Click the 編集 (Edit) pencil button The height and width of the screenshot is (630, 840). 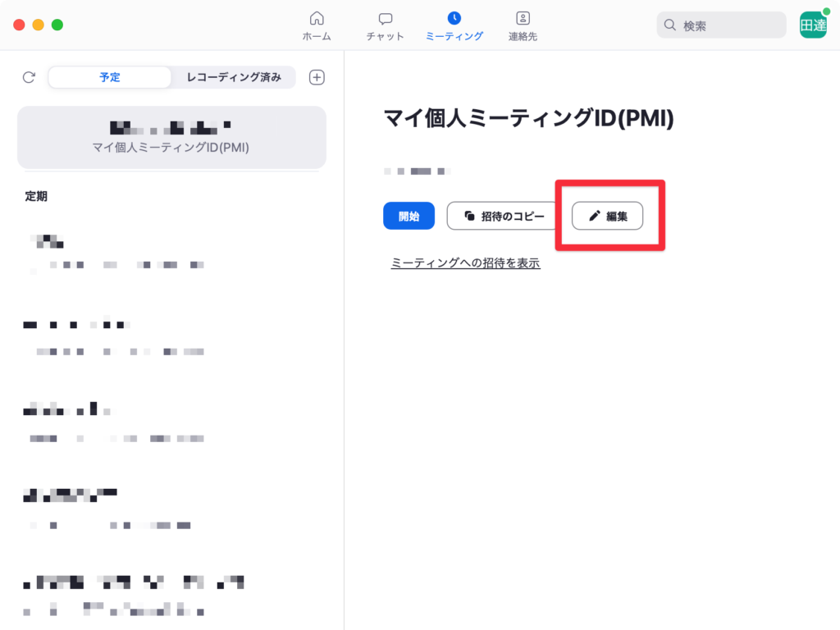(x=607, y=216)
